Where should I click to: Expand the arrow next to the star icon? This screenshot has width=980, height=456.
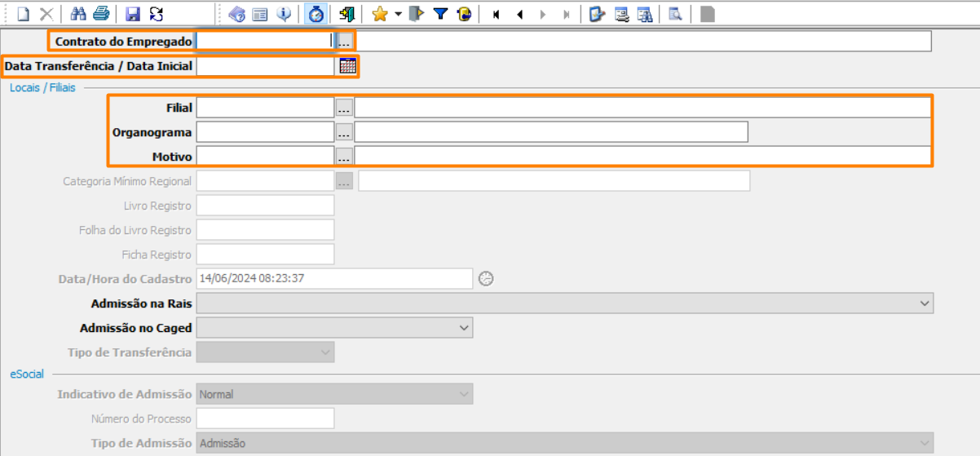(398, 14)
